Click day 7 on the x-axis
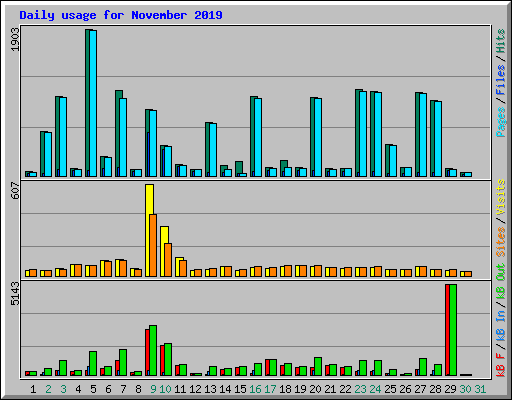Screen dimensions: 512x400 pos(123,389)
